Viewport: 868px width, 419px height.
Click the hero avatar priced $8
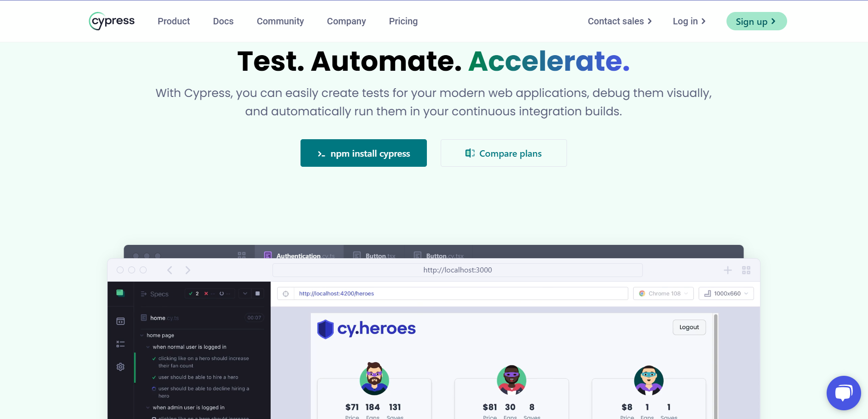649,380
